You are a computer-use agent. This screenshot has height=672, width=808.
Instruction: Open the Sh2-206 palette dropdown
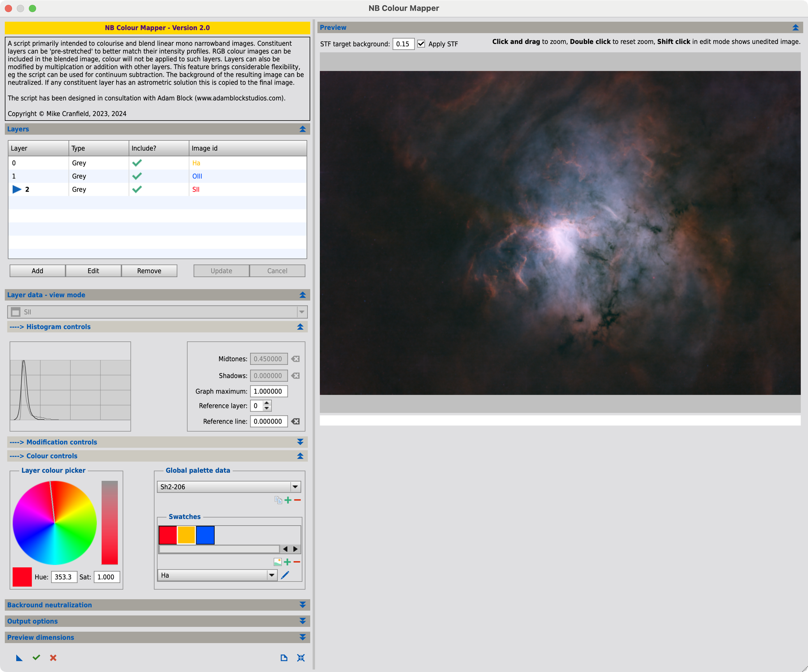click(x=295, y=487)
